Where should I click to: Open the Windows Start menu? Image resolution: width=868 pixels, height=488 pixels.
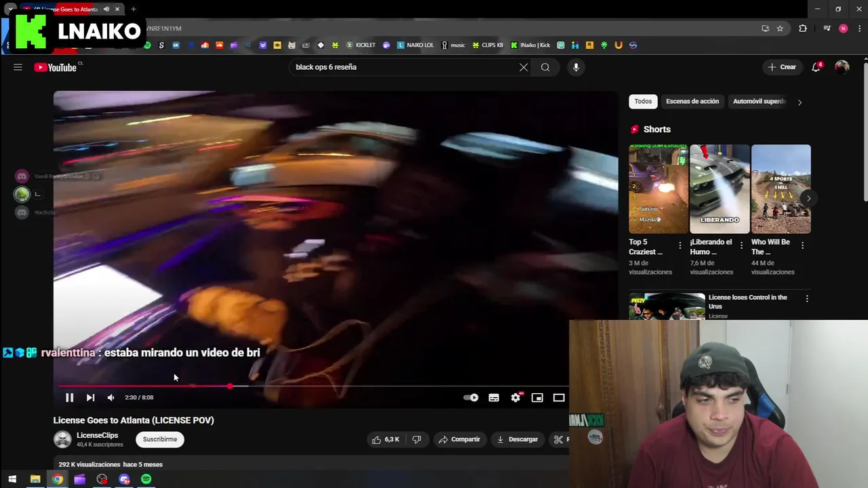12,479
